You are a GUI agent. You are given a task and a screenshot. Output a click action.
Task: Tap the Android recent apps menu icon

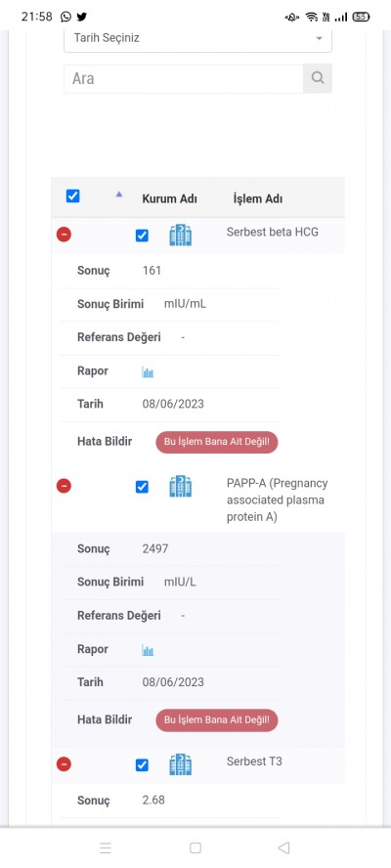(106, 847)
